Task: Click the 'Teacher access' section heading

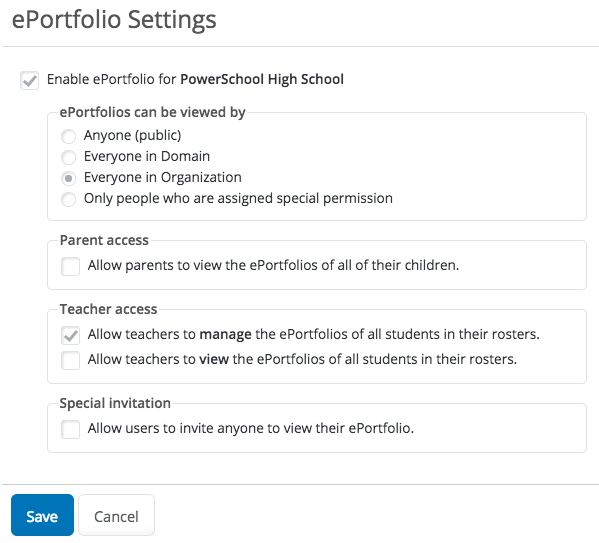Action: (108, 309)
